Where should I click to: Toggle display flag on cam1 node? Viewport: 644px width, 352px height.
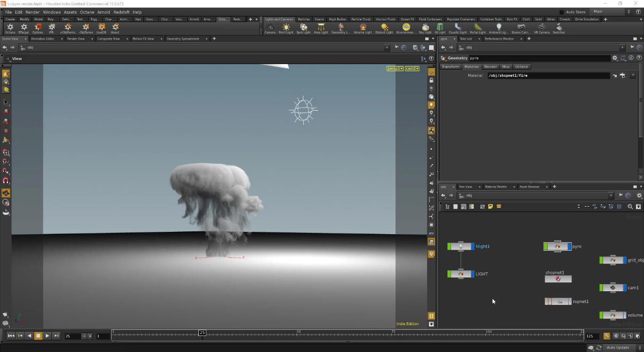coord(625,287)
